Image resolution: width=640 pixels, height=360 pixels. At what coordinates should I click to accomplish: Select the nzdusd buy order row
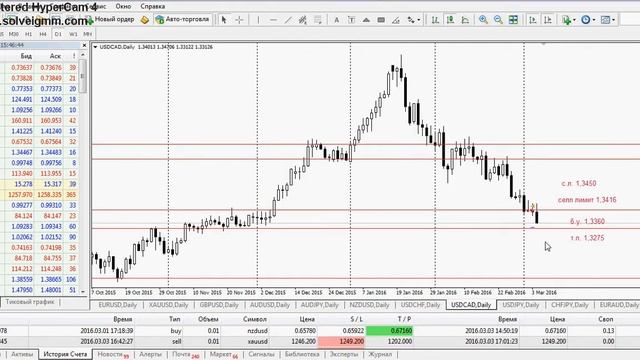tap(320, 331)
